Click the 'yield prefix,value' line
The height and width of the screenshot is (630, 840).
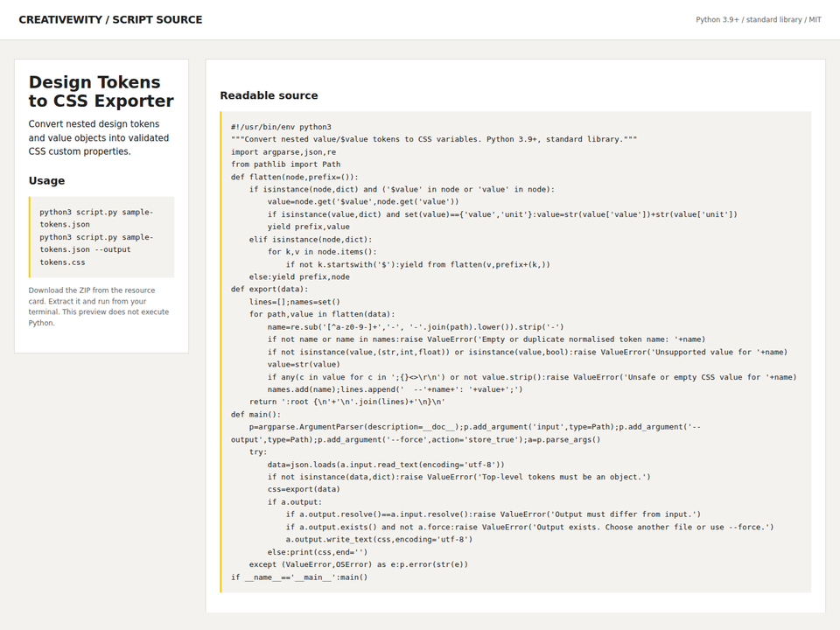tap(309, 227)
